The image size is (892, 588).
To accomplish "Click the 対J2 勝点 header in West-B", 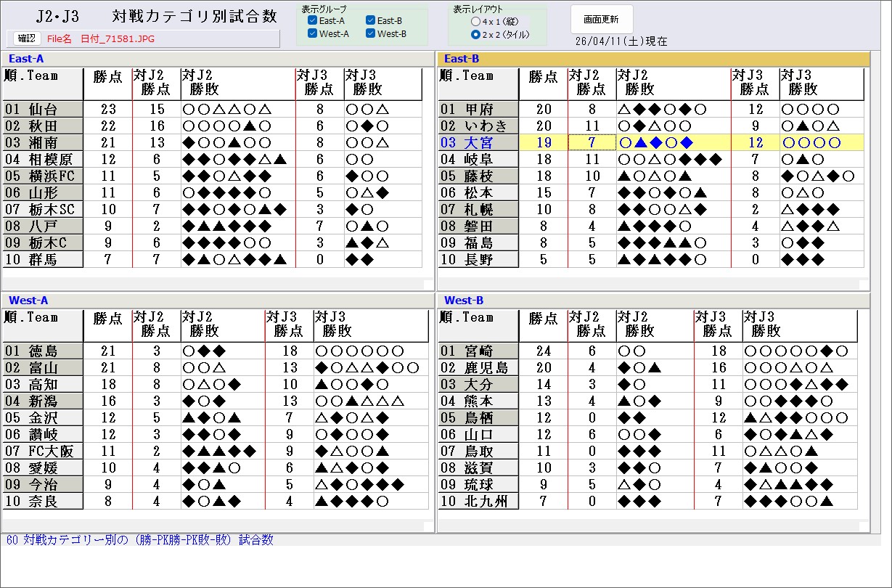I will point(591,325).
